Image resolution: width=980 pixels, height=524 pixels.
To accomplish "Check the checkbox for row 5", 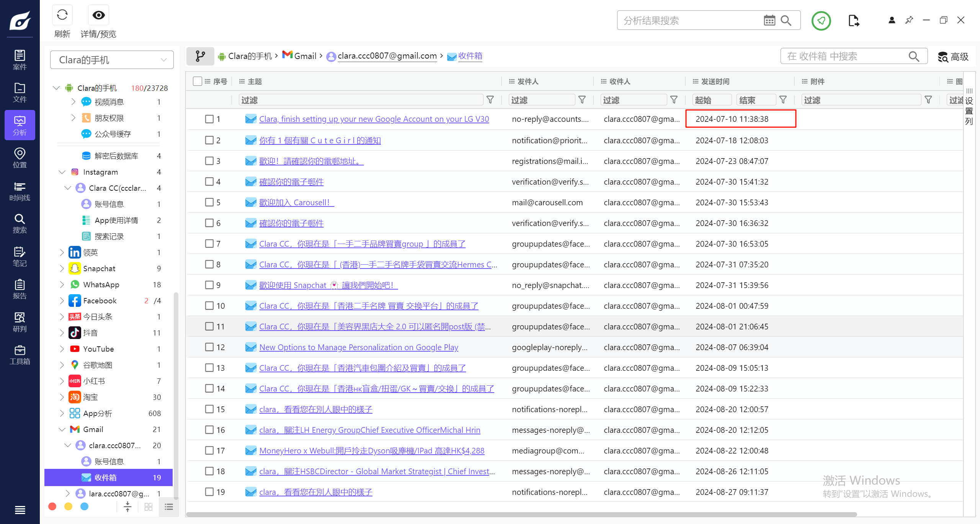I will [209, 202].
